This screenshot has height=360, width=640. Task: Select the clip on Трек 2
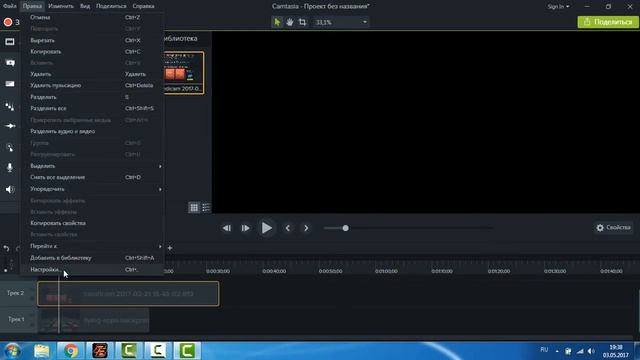click(x=128, y=294)
